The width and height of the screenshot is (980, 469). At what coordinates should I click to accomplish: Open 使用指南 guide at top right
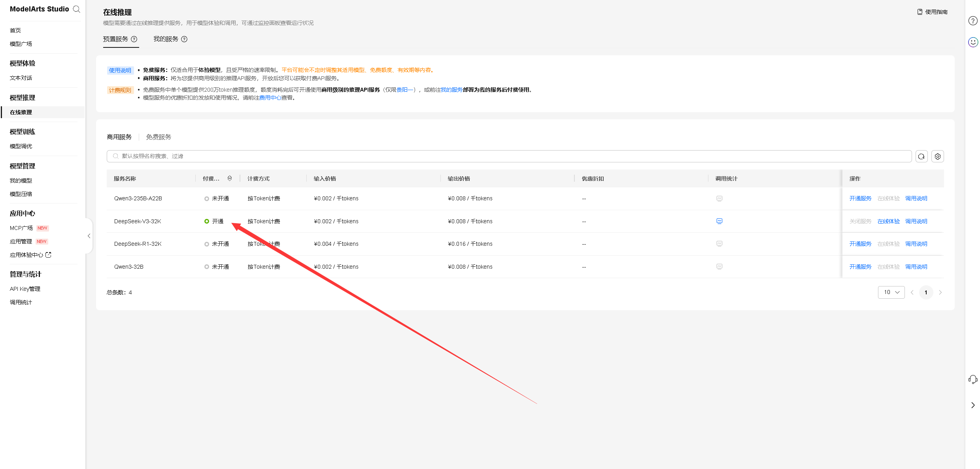[x=933, y=12]
